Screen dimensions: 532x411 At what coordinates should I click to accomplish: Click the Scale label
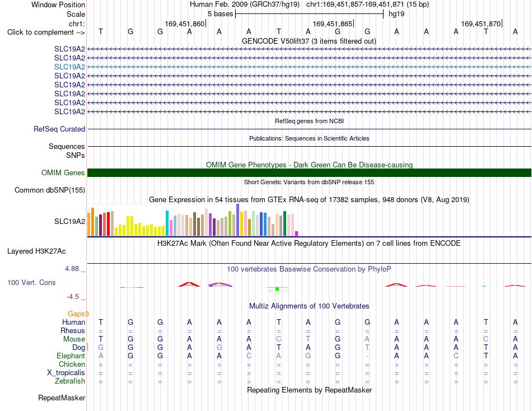76,14
